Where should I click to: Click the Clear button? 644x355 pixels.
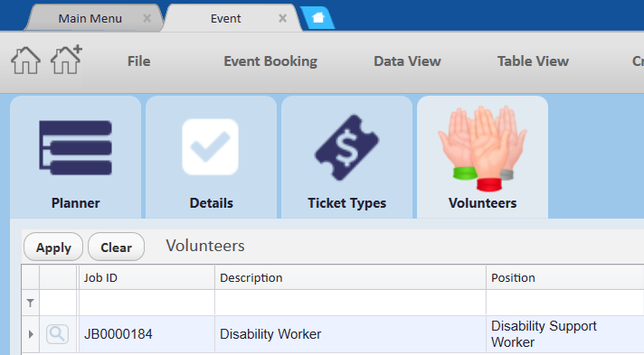(117, 248)
